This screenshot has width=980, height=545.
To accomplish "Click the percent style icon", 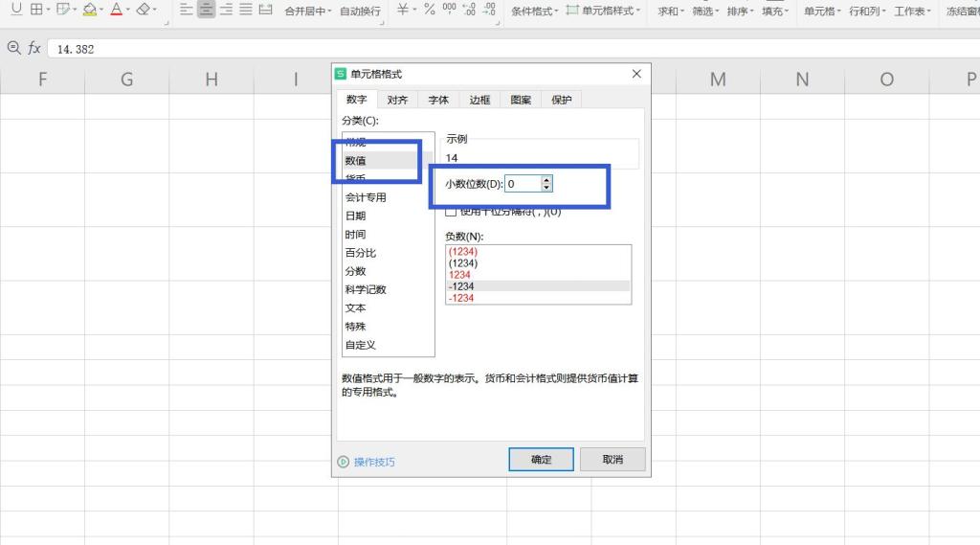I will pos(429,10).
